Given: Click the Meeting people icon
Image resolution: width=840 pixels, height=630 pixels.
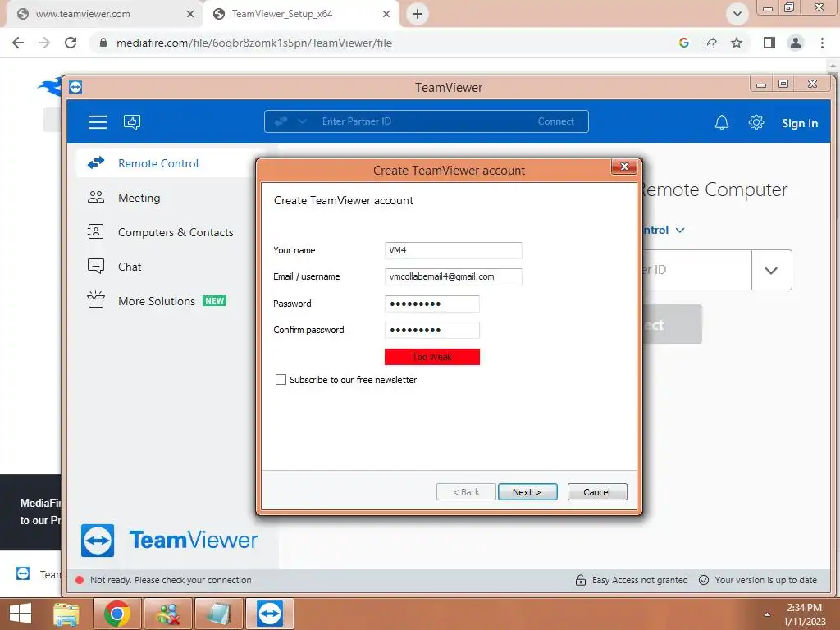Looking at the screenshot, I should [96, 198].
